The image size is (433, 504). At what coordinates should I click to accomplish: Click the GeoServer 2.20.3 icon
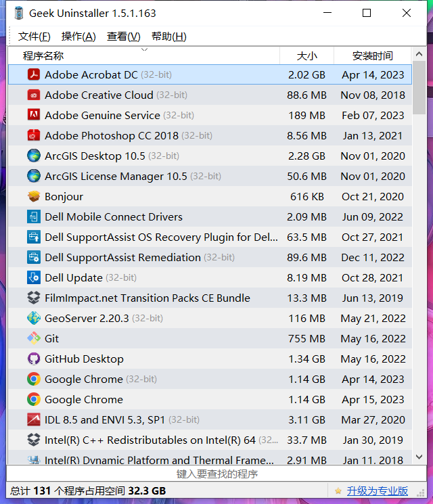pos(34,318)
